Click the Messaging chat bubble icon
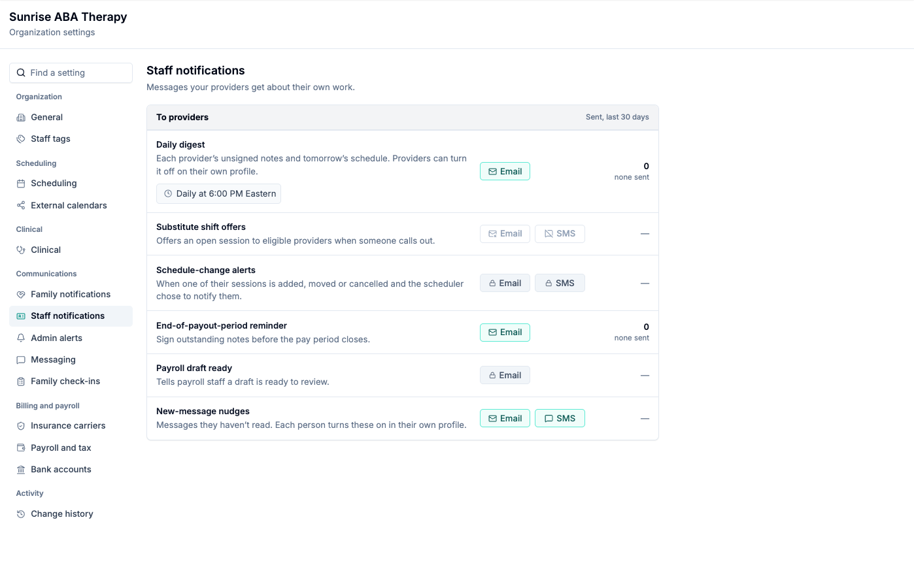Screen dimensions: 914x588 tap(21, 360)
